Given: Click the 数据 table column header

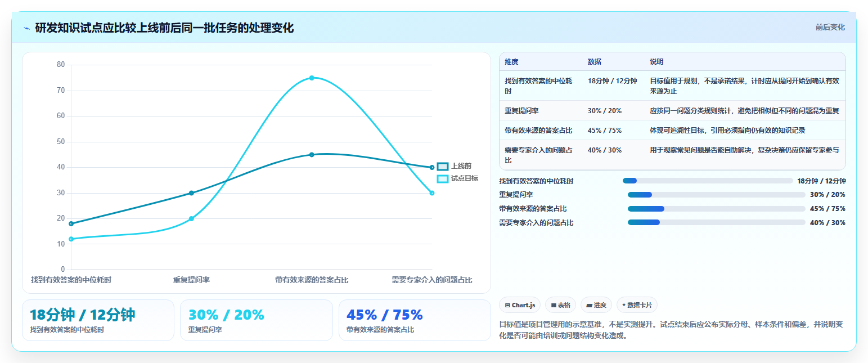Looking at the screenshot, I should coord(595,61).
